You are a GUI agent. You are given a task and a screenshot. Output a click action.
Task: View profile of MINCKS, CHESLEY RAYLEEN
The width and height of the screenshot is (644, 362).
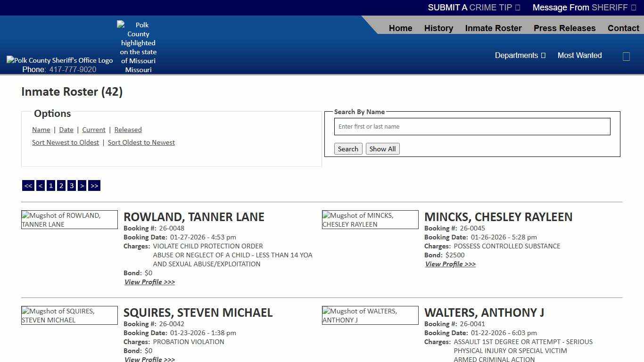point(450,264)
